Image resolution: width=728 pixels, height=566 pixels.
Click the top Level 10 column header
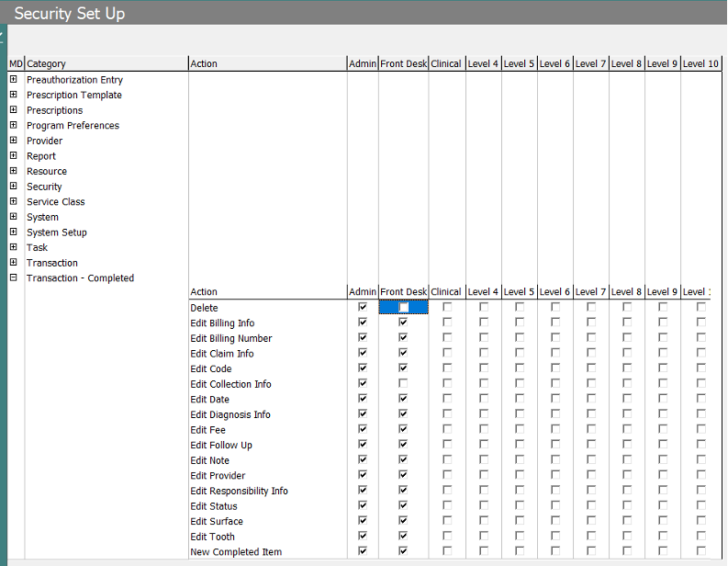click(x=700, y=63)
